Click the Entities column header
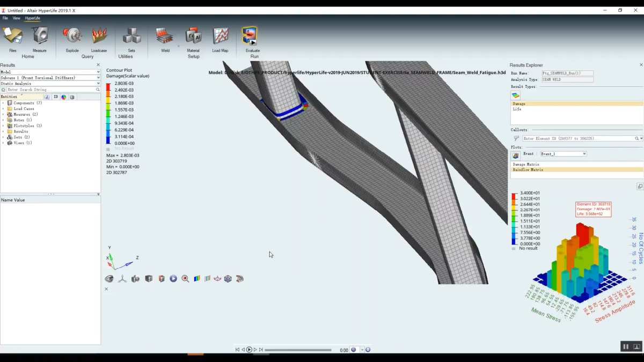This screenshot has width=644, height=362. pos(21,97)
